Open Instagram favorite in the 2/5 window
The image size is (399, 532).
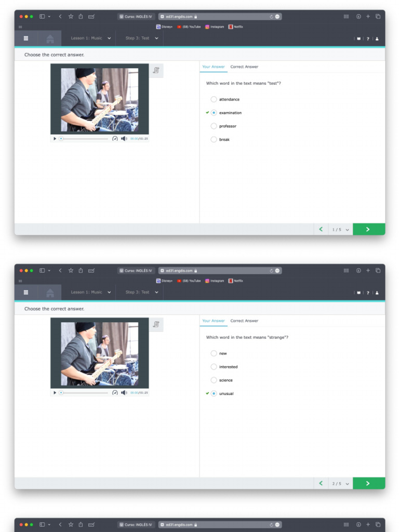click(215, 281)
